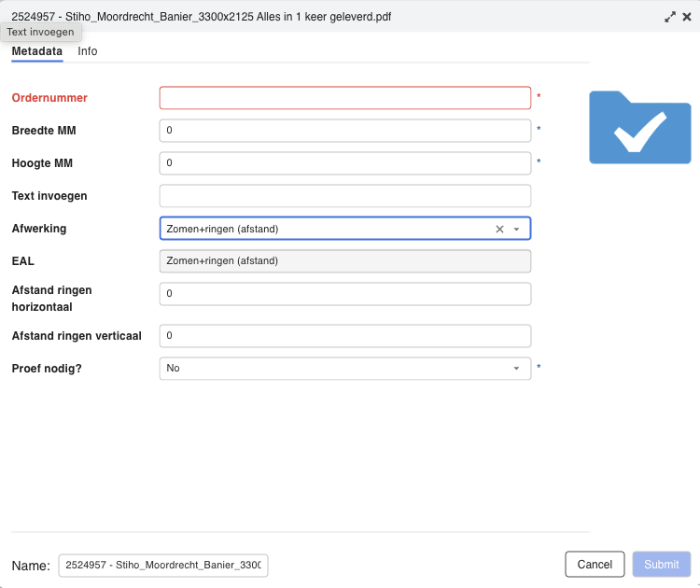Expand the Afwerking dropdown arrow

pos(516,229)
